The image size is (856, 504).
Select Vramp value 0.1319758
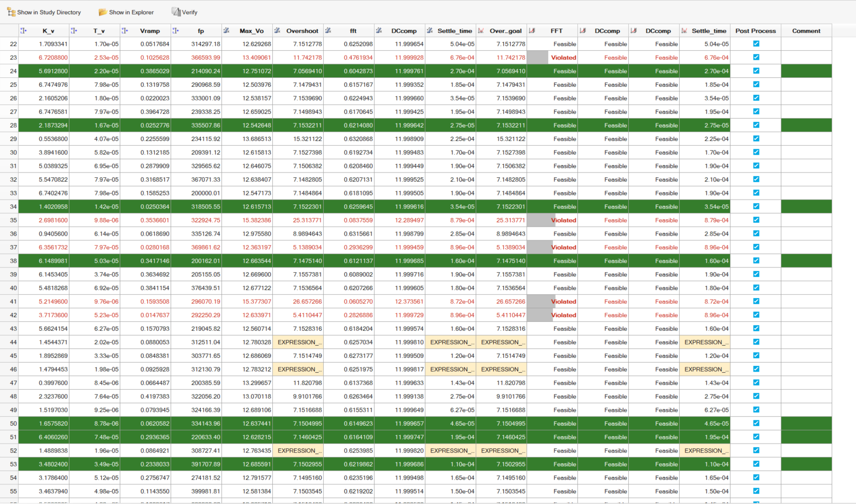pyautogui.click(x=155, y=85)
